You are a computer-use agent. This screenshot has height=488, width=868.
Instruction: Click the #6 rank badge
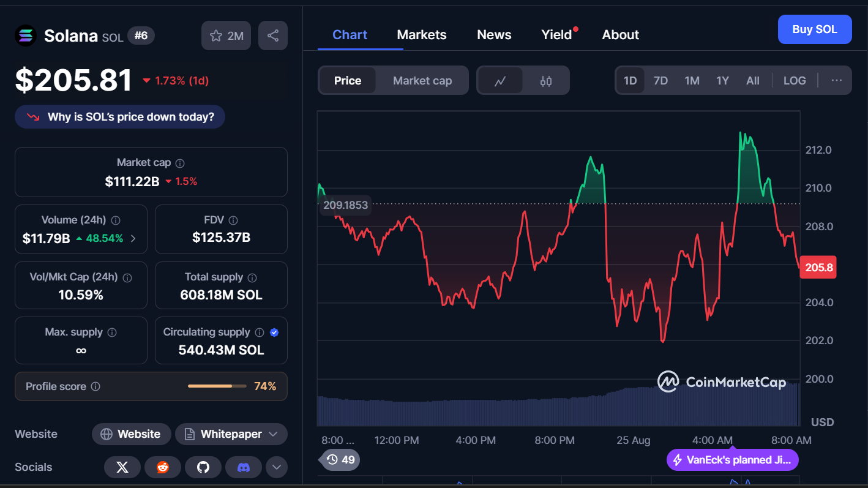pyautogui.click(x=141, y=36)
